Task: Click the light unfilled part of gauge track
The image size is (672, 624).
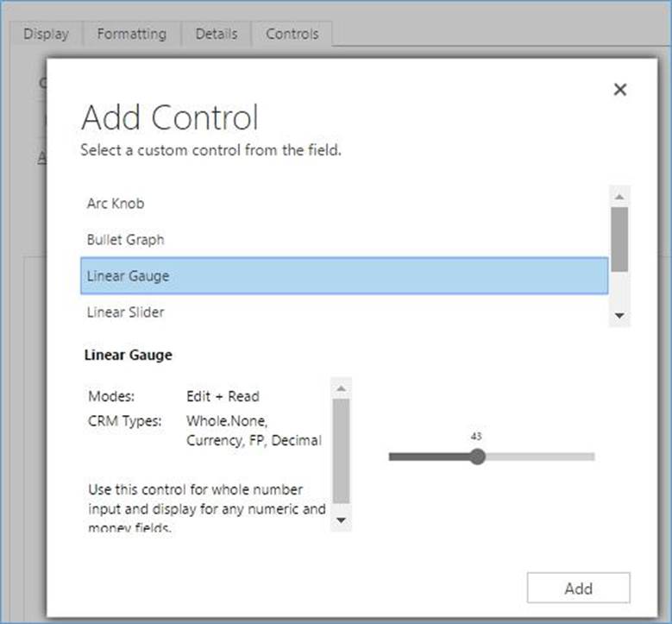Action: click(539, 457)
